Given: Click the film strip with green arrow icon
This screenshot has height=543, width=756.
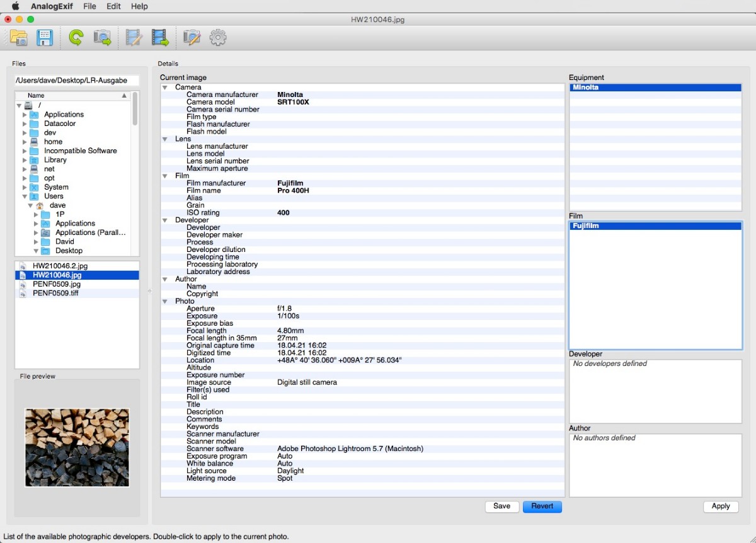Looking at the screenshot, I should pyautogui.click(x=160, y=38).
